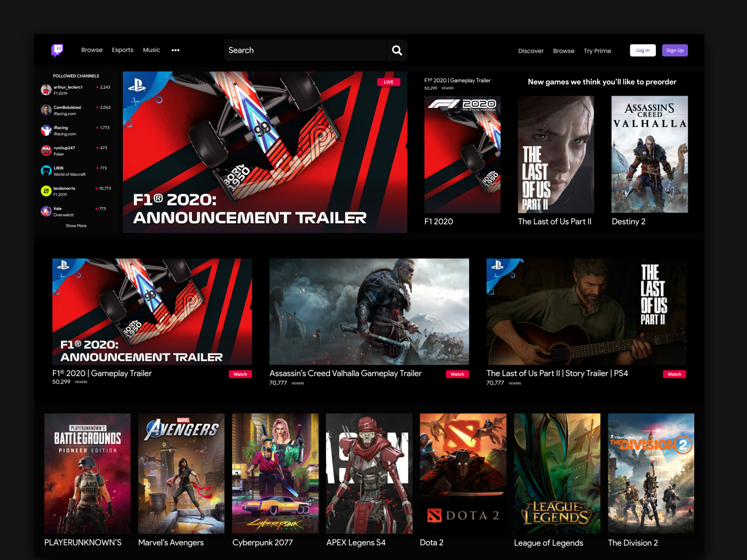Play the featured F1 2020 Announcement Trailer
The width and height of the screenshot is (747, 560).
(x=265, y=152)
